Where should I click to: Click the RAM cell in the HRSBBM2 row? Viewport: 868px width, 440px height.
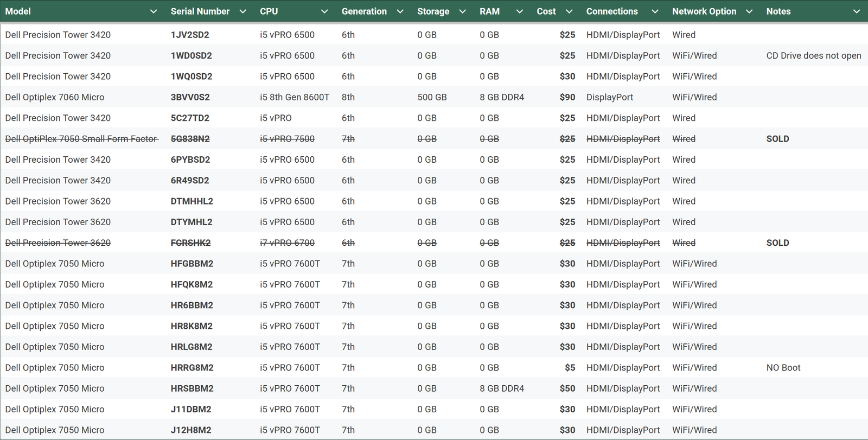pyautogui.click(x=502, y=388)
